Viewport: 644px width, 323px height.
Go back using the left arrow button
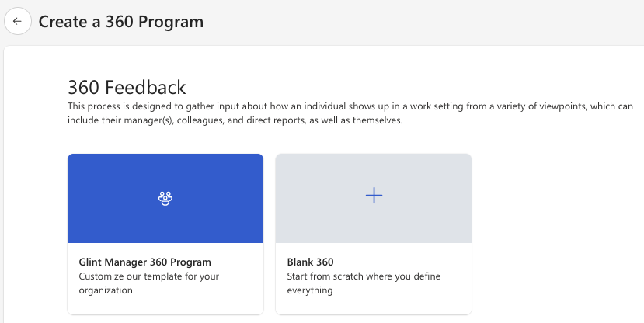pos(18,21)
